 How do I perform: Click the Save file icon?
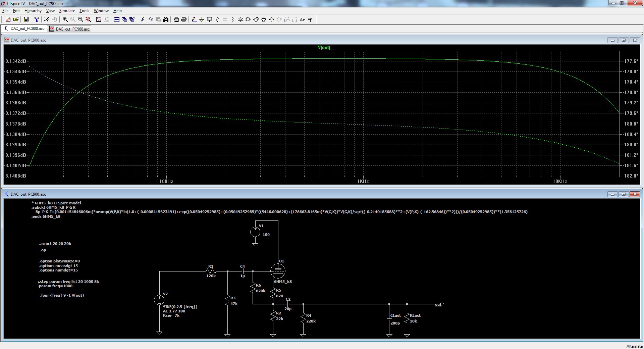26,19
